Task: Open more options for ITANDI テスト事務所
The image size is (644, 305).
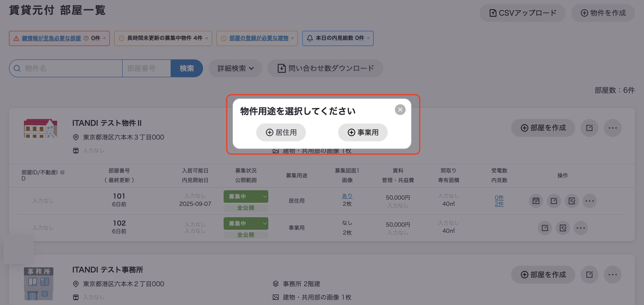Action: click(612, 275)
